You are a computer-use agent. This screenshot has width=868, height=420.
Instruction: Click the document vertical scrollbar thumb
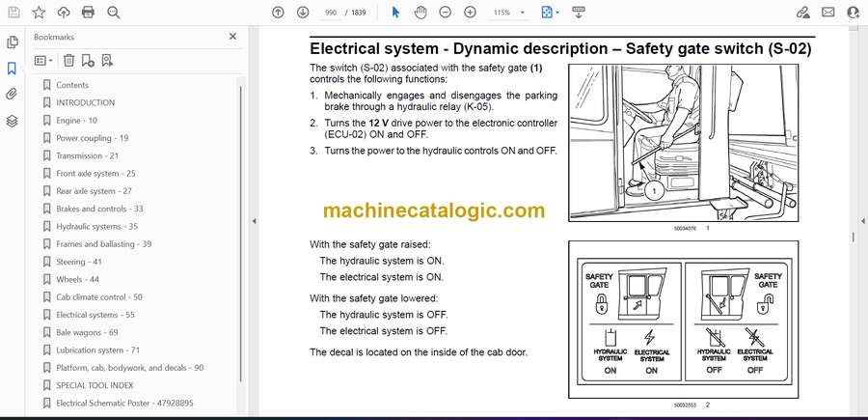coord(853,238)
